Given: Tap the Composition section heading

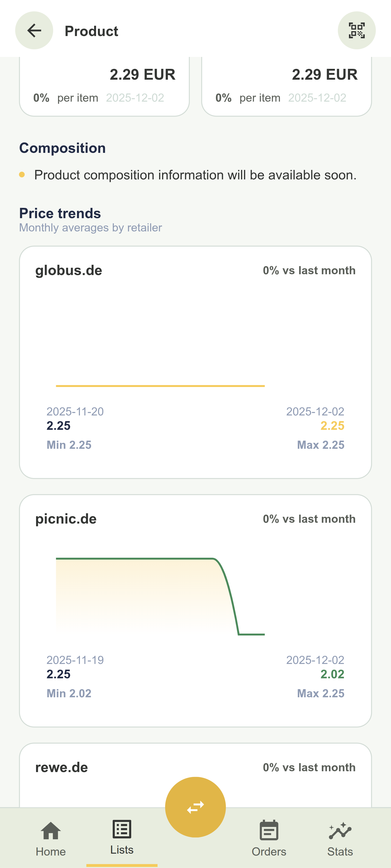Looking at the screenshot, I should click(63, 148).
